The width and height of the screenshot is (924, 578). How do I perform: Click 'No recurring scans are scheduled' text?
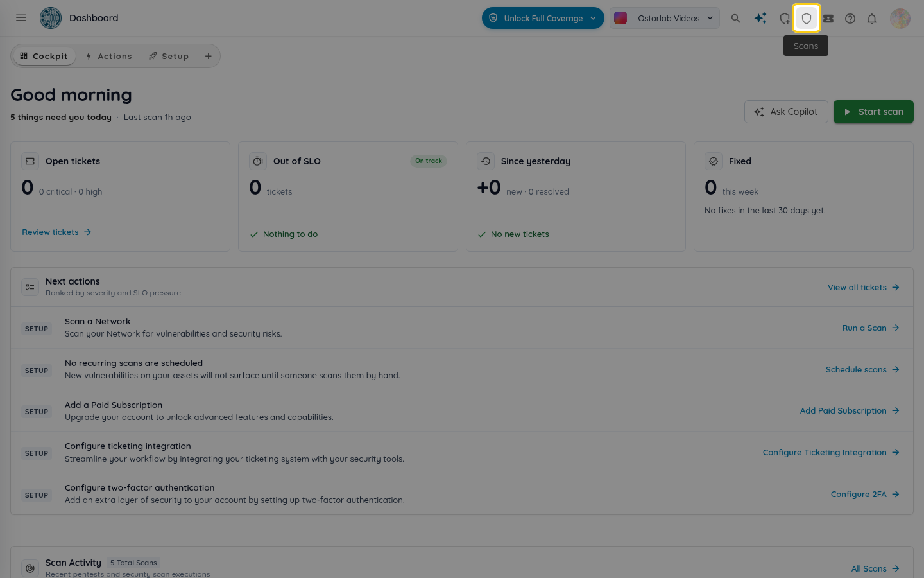[133, 363]
